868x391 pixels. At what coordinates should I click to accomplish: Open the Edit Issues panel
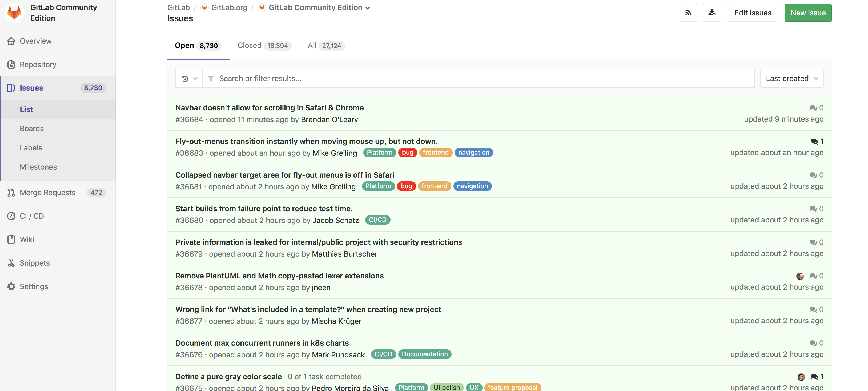(x=752, y=13)
